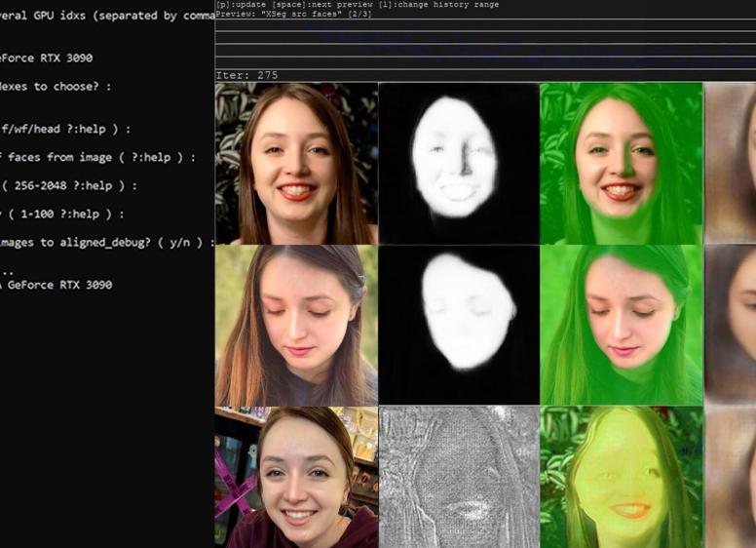Select the smooth white mask of closed-eyes face
The image size is (756, 548).
coord(459,325)
